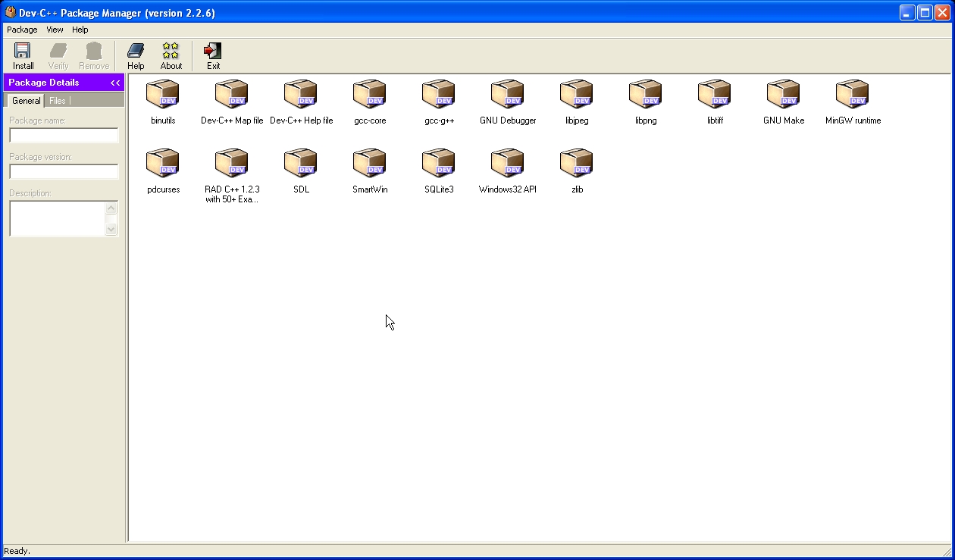Open the About stars icon
This screenshot has width=955, height=560.
click(171, 56)
